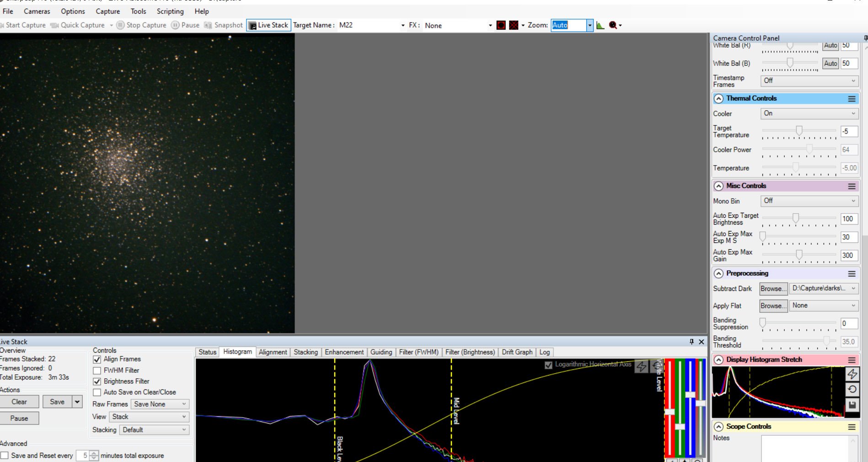This screenshot has height=462, width=868.
Task: Click the red crossed reticule overlay icon
Action: point(514,25)
